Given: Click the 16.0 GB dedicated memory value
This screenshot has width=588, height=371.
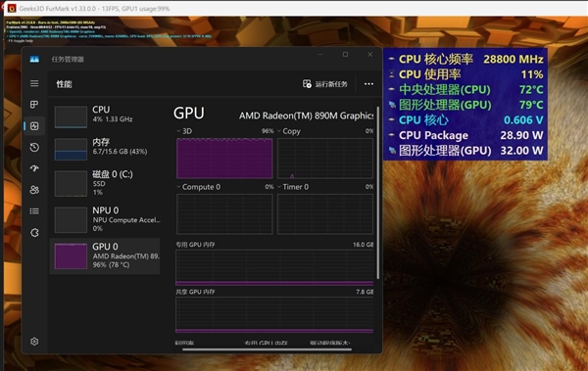Looking at the screenshot, I should pyautogui.click(x=363, y=245).
